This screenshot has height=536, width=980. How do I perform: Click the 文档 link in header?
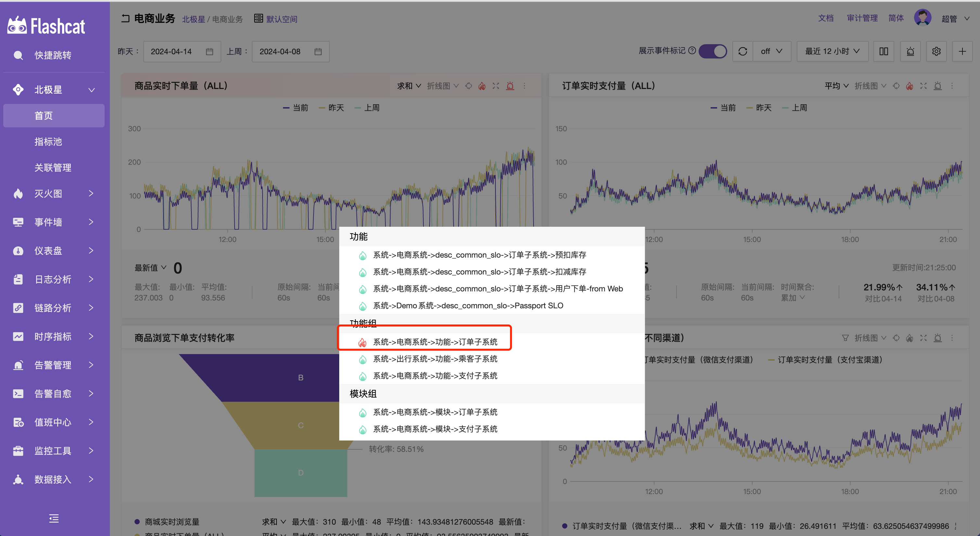(x=826, y=18)
